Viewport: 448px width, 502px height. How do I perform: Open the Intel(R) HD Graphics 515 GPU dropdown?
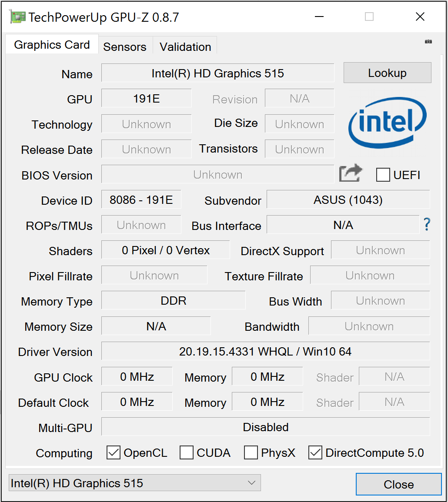click(134, 483)
